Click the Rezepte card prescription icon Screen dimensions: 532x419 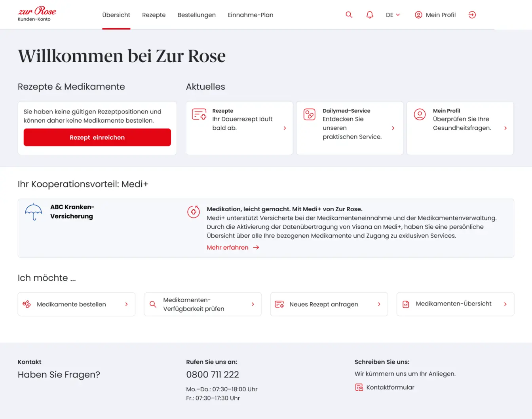[x=199, y=114]
